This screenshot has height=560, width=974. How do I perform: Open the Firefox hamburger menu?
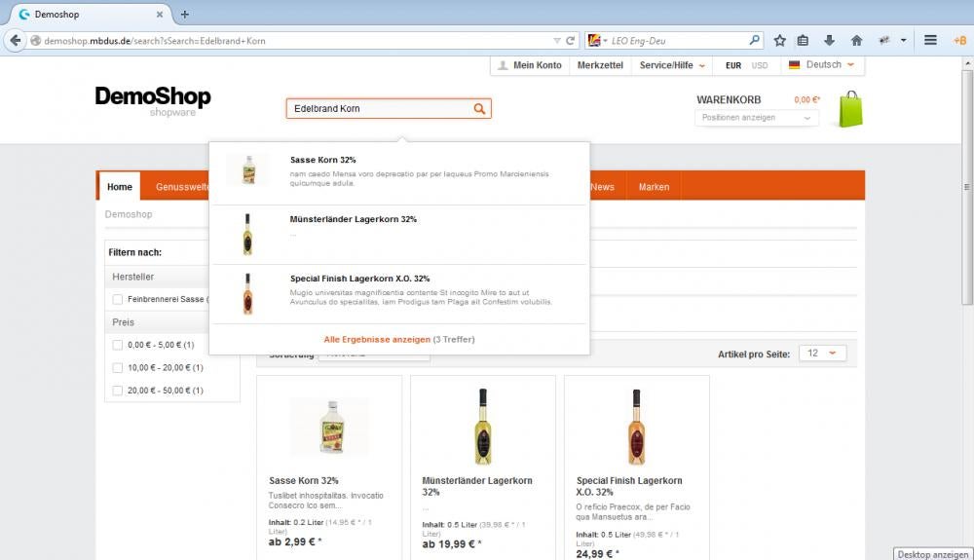pos(930,41)
